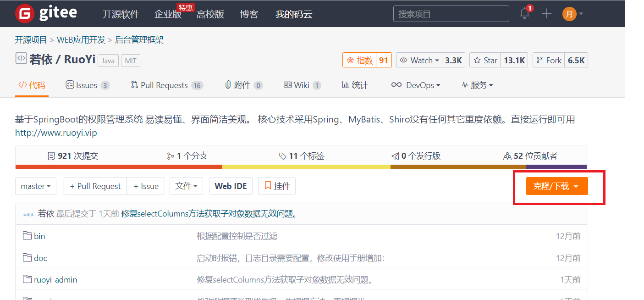Viewport: 644px width, 300px height.
Task: Click the red language bar segment
Action: pyautogui.click(x=119, y=167)
